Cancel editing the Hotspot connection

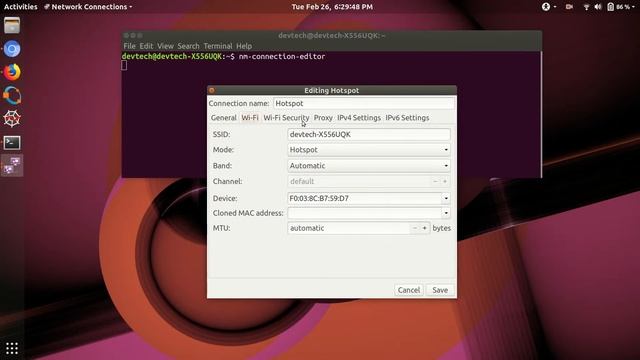409,290
